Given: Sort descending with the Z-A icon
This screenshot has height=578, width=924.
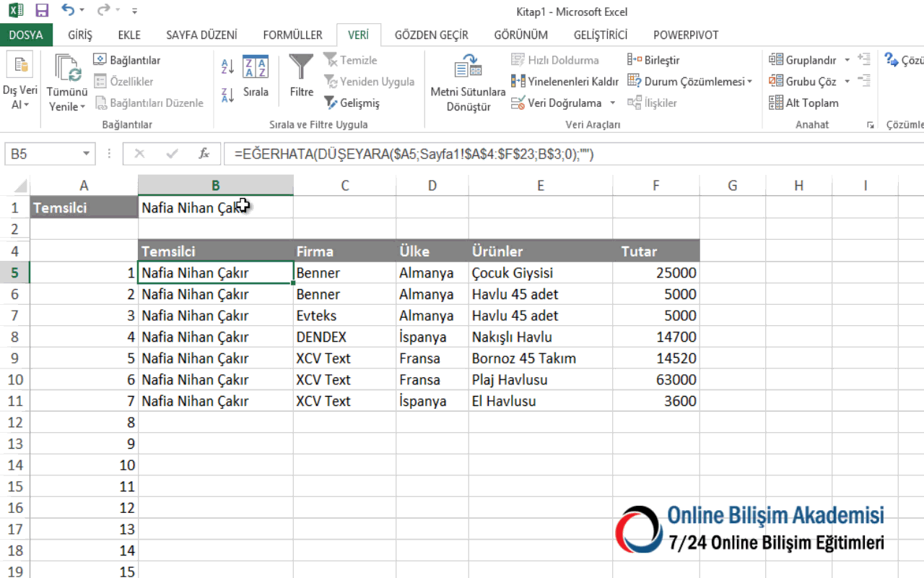Looking at the screenshot, I should tap(227, 95).
